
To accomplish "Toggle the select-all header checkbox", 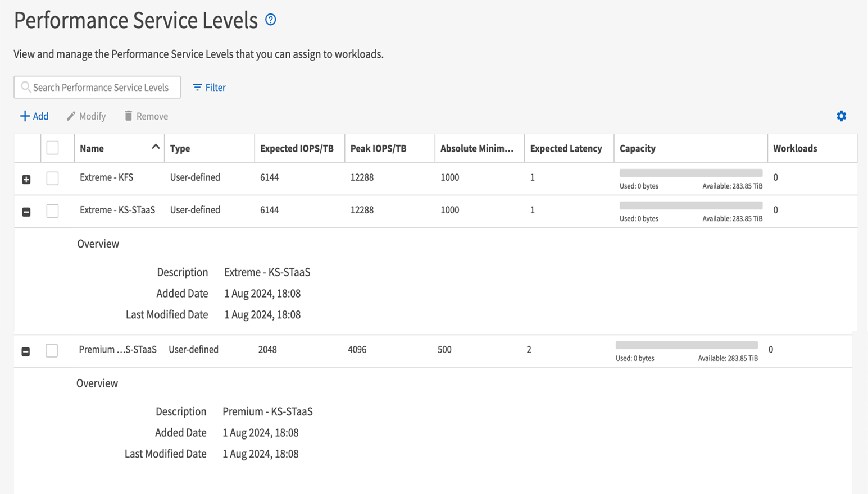I will (52, 148).
